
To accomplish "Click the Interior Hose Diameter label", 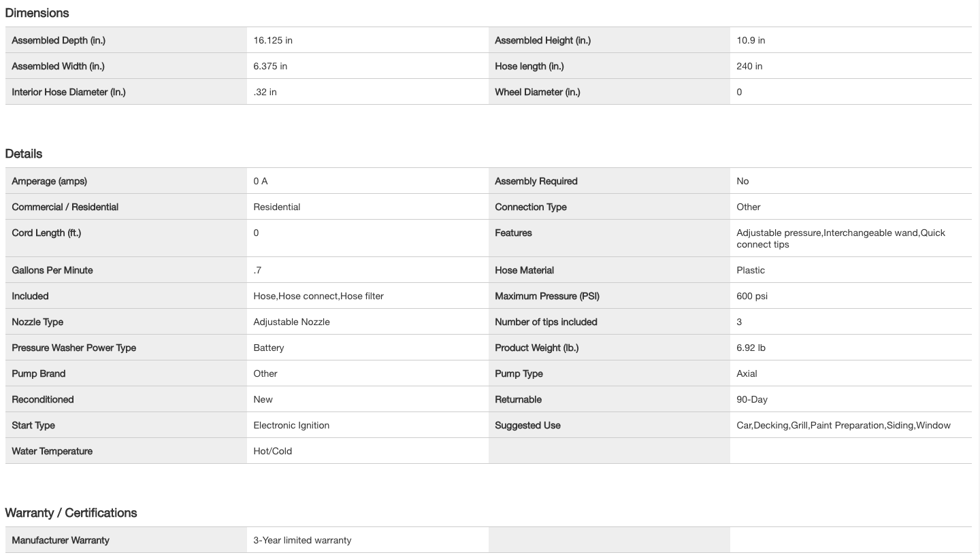I will point(69,92).
